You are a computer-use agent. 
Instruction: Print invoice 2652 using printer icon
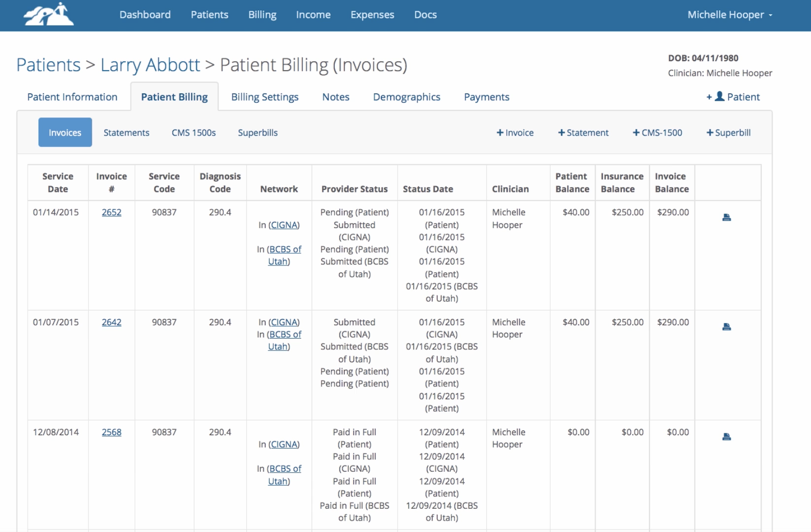pos(727,217)
